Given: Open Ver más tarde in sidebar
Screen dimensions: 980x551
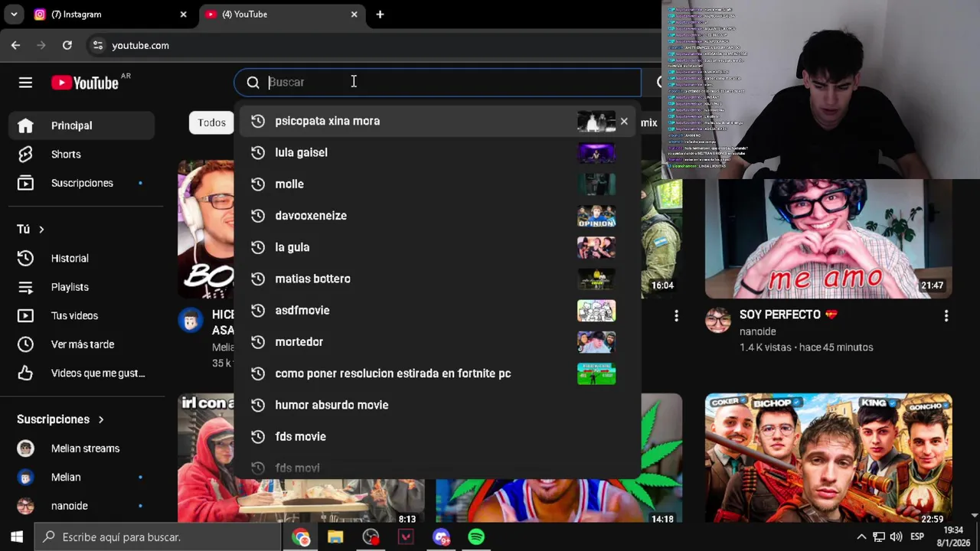Looking at the screenshot, I should click(82, 344).
